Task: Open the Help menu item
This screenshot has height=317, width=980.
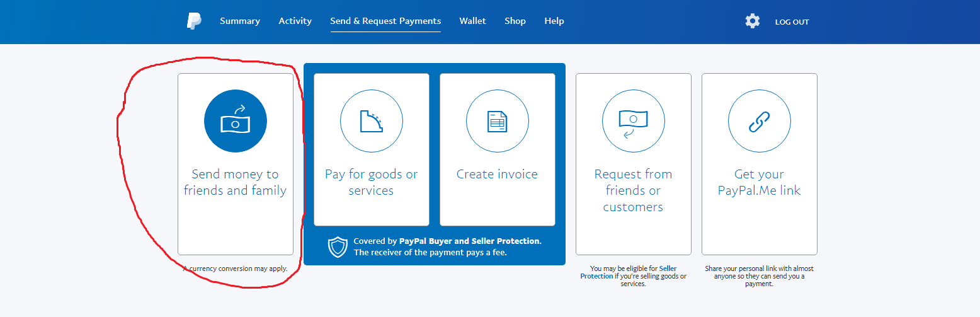Action: coord(554,21)
